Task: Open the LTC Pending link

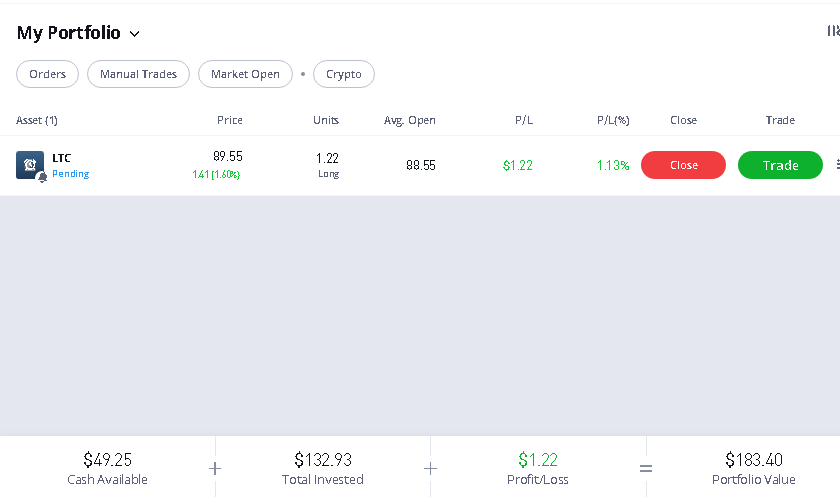Action: [71, 174]
